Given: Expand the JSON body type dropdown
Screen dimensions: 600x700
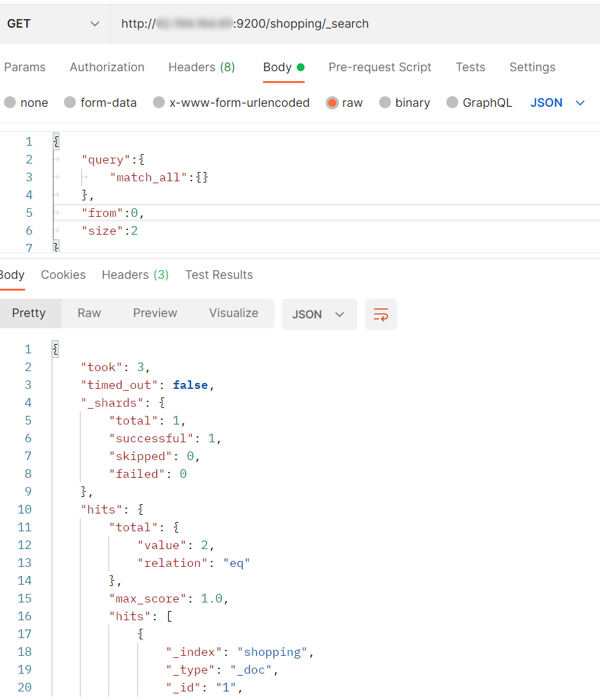Looking at the screenshot, I should tap(558, 103).
